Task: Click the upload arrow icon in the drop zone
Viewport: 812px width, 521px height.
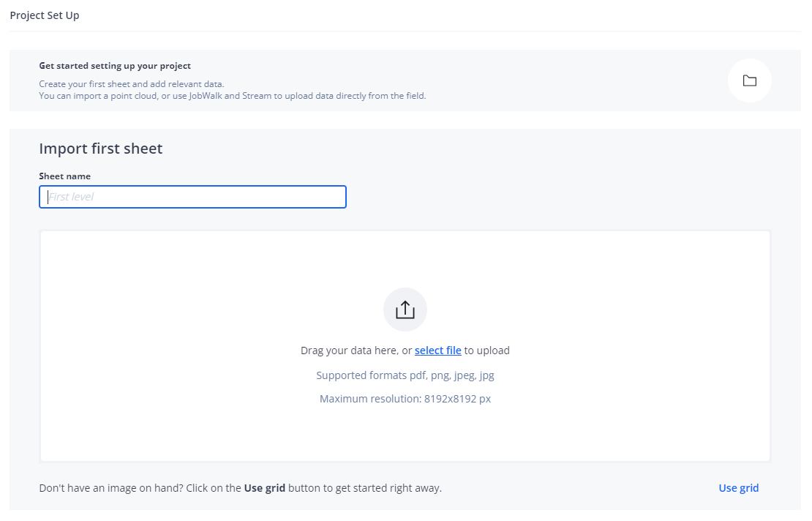Action: [405, 310]
